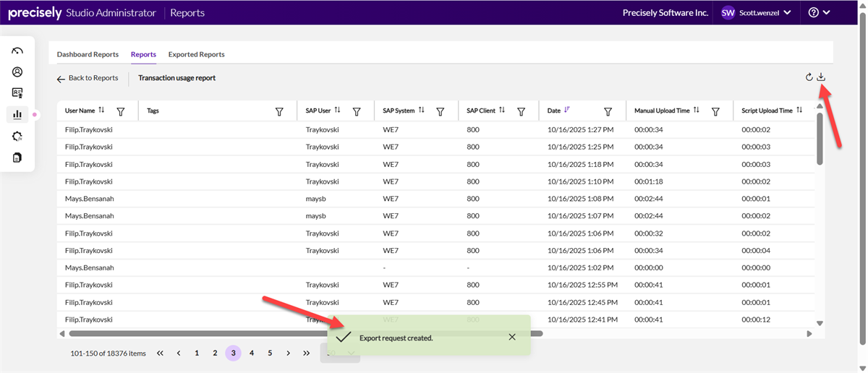Click the SW user avatar

pos(728,12)
